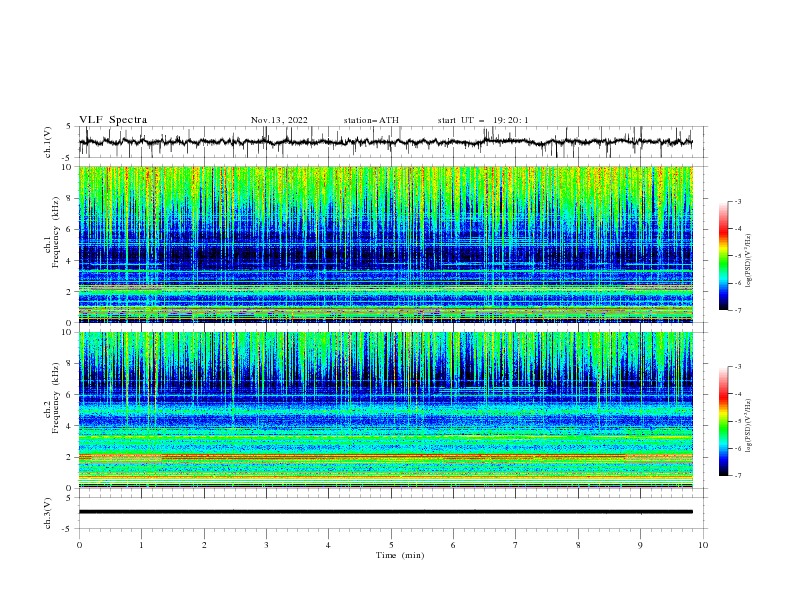Click the ch.1 "Frequency (kHz)" axis label
The image size is (792, 612).
[x=56, y=232]
